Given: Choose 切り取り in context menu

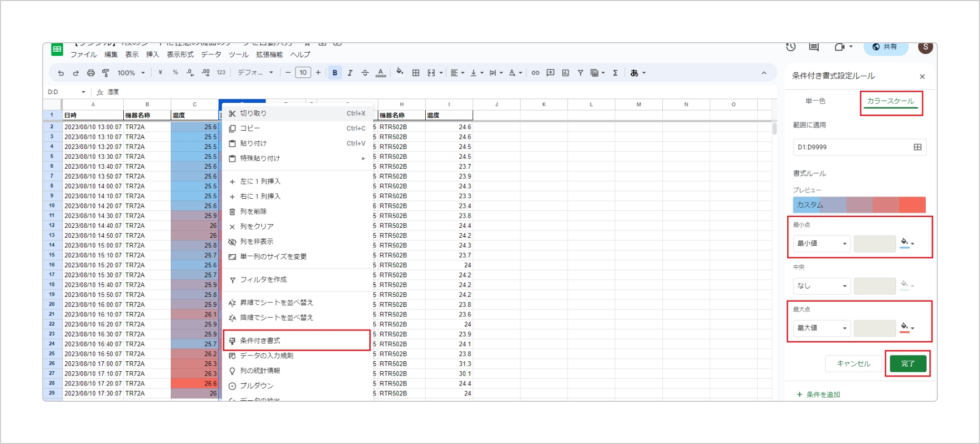Looking at the screenshot, I should 297,113.
